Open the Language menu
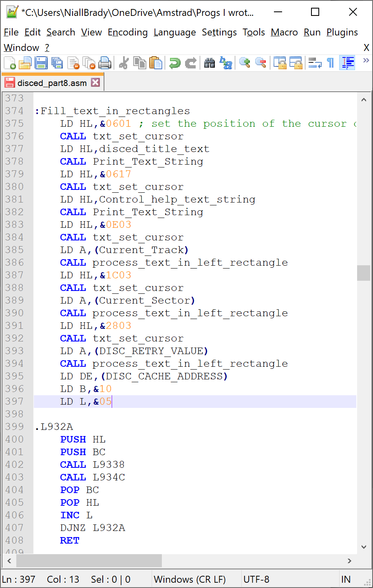The image size is (373, 588). click(174, 32)
